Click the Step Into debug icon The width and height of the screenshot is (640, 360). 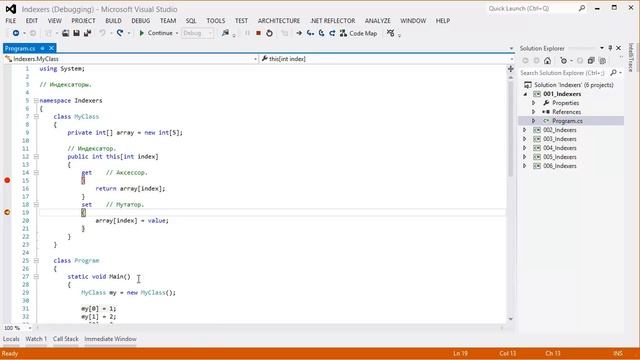[x=311, y=33]
